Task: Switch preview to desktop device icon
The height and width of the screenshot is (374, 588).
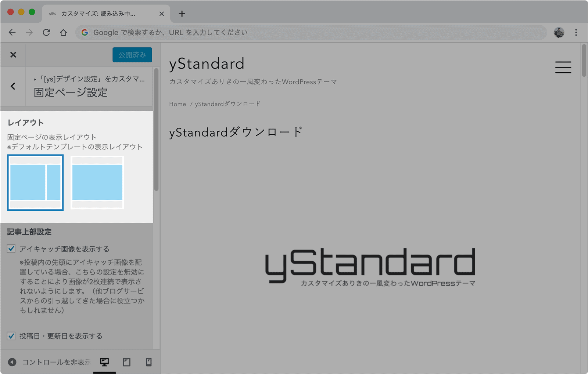Action: click(x=104, y=362)
